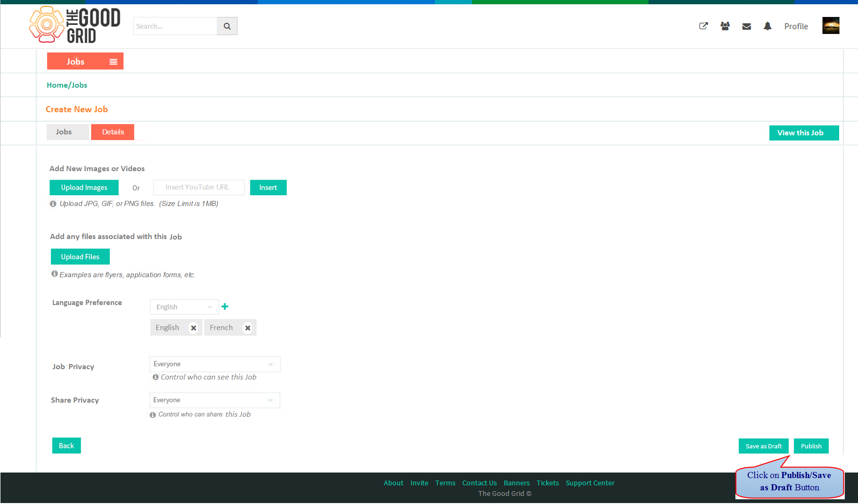Viewport: 858px width, 504px height.
Task: Open the notifications bell icon
Action: [767, 26]
